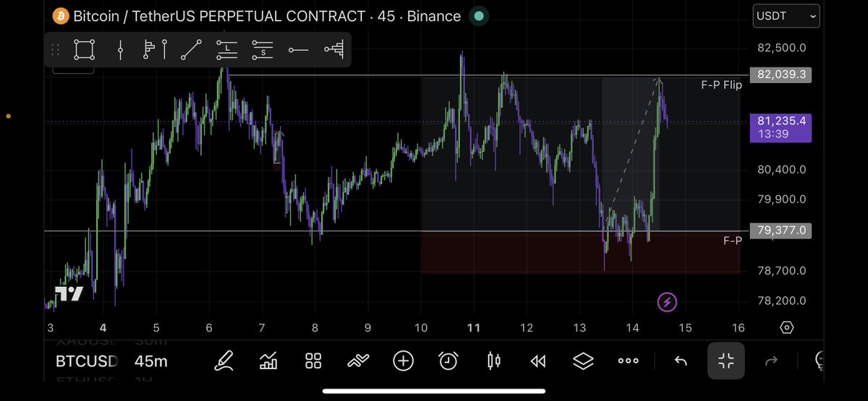
Task: Tap the 14 date label on time axis
Action: [632, 327]
